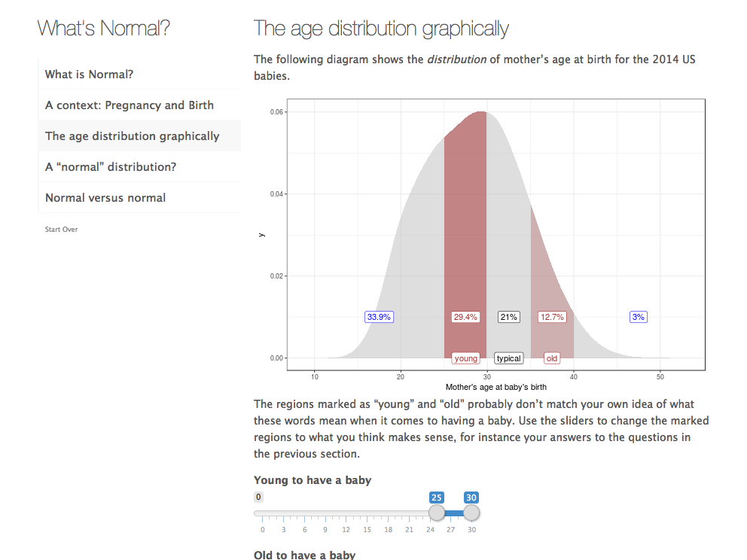Viewport: 747px width, 560px height.
Task: Click the Start Over link
Action: coord(61,230)
